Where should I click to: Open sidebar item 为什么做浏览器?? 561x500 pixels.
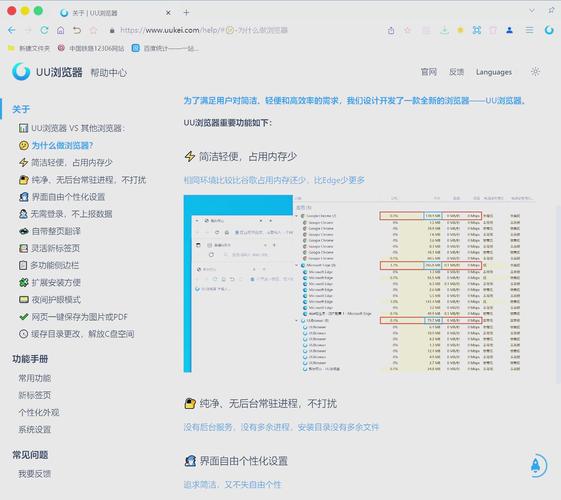[x=56, y=145]
